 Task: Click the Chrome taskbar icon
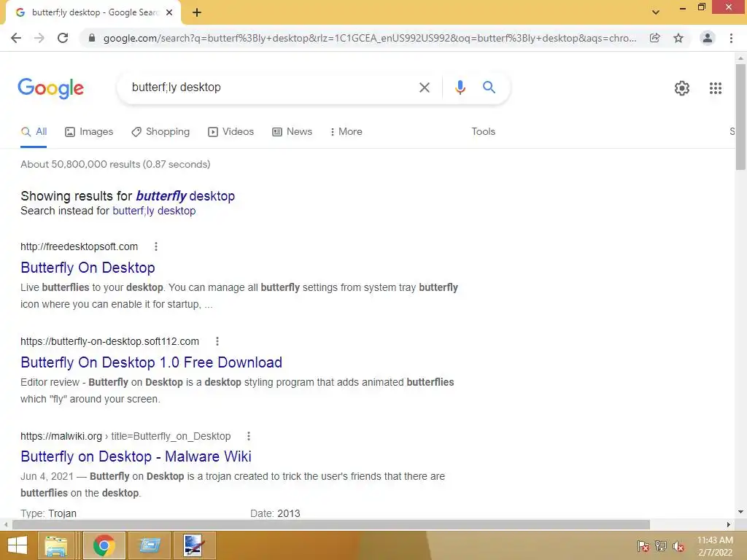104,545
